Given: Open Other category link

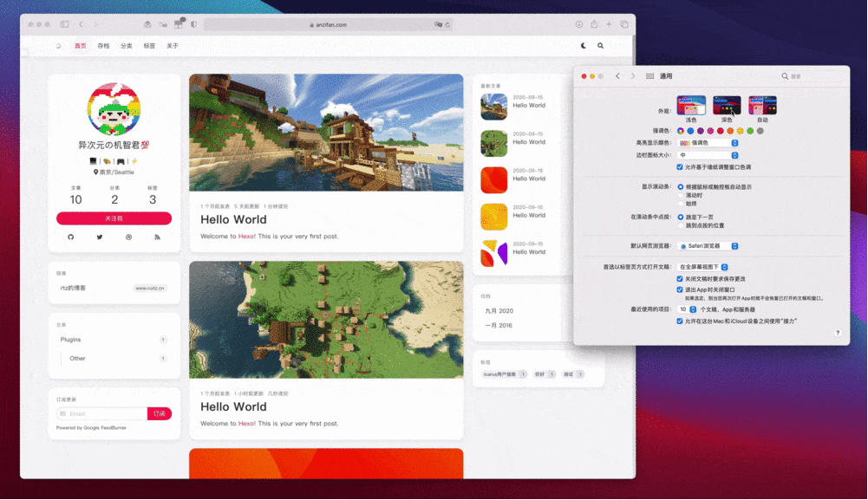Looking at the screenshot, I should tap(77, 359).
